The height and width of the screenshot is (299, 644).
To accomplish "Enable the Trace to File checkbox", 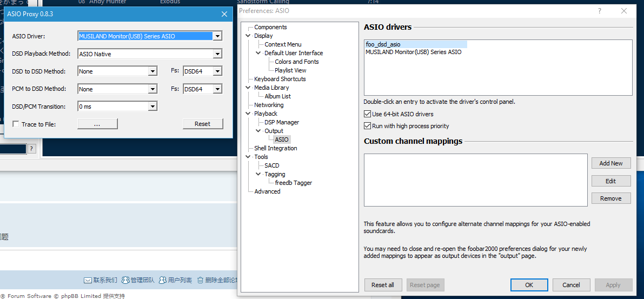I will click(16, 124).
